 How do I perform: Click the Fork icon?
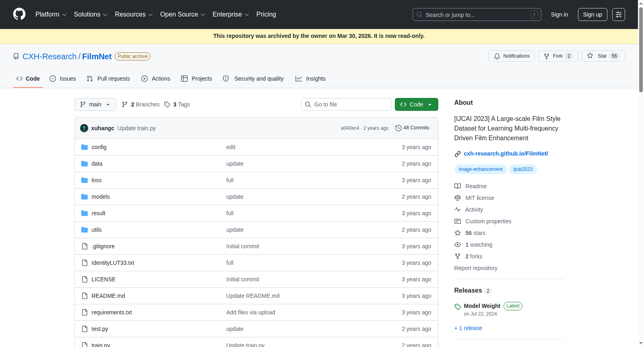[547, 56]
